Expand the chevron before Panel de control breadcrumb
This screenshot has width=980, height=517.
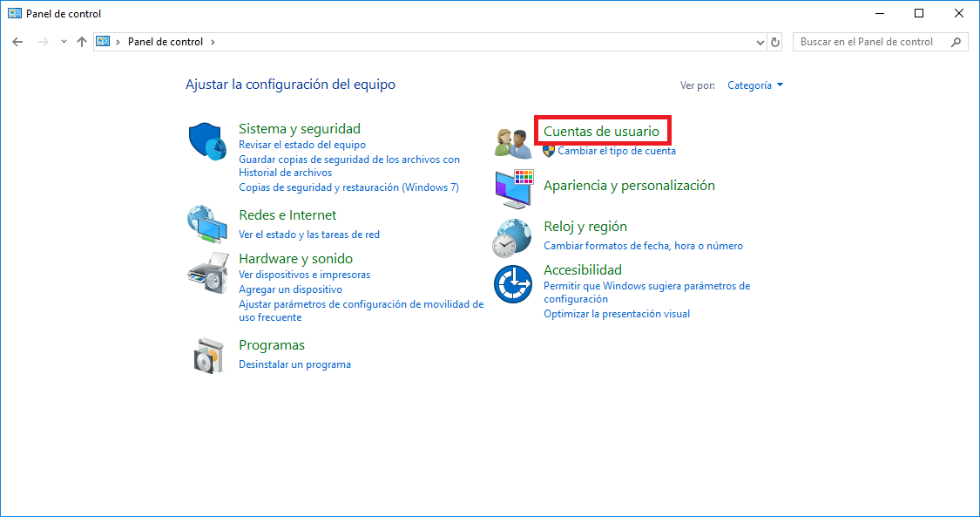click(x=118, y=42)
